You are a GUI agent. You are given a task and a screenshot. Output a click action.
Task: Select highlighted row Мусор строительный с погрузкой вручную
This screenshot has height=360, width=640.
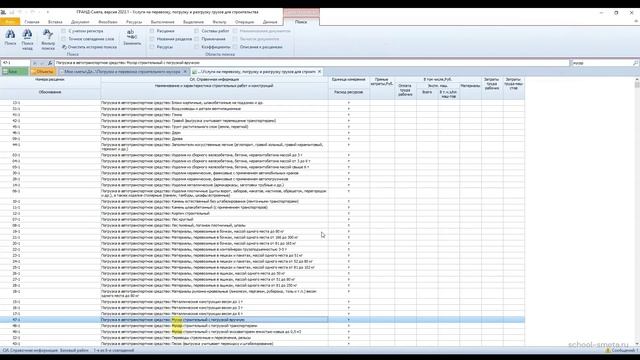point(262,320)
